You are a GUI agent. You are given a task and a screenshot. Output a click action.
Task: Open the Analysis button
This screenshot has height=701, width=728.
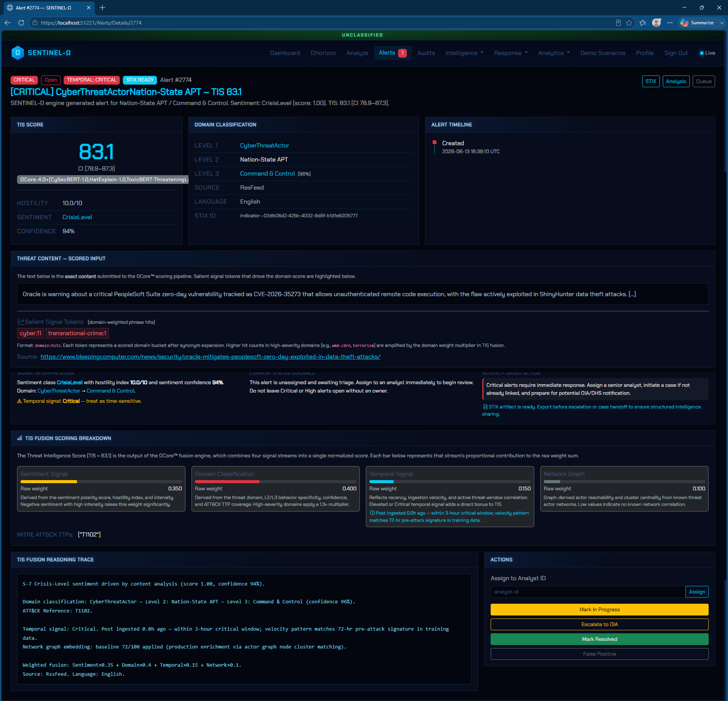676,81
